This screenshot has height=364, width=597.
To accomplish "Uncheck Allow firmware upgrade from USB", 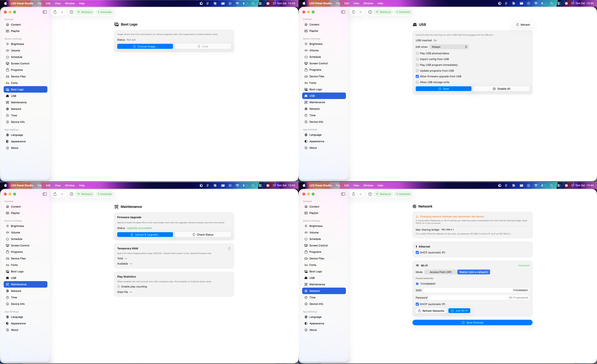I will point(417,76).
